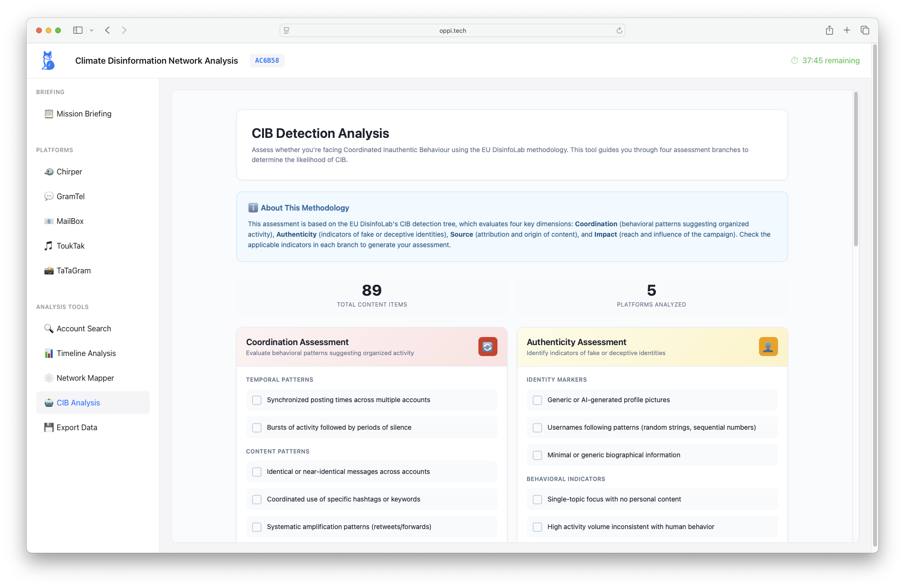The image size is (905, 588).
Task: Tick Generic or AI-generated profile pictures
Action: (537, 400)
